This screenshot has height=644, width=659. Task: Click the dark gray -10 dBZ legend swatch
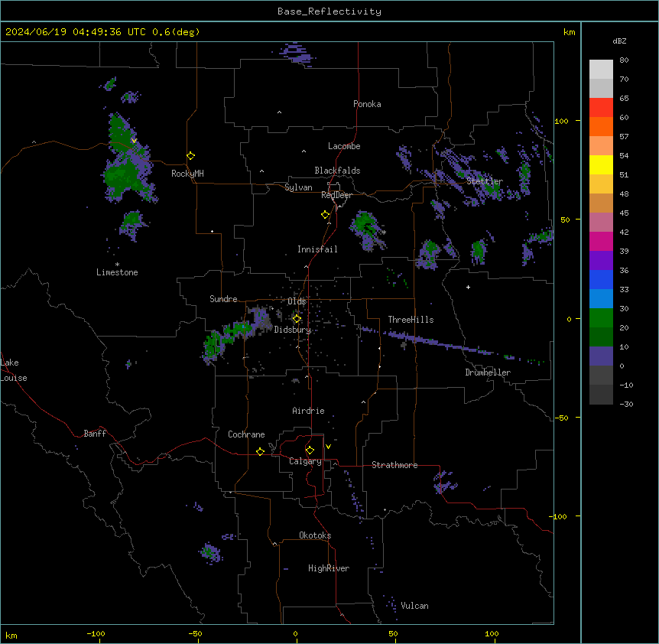click(601, 395)
